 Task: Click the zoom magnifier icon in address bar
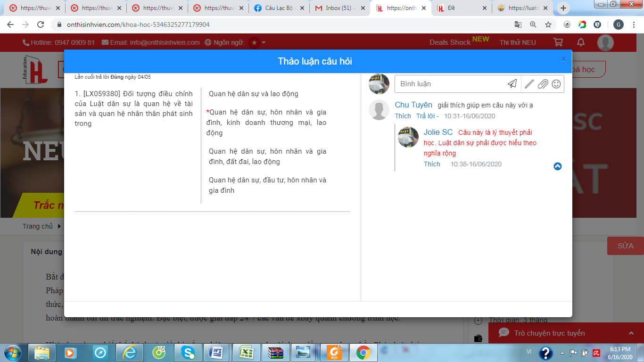pyautogui.click(x=533, y=25)
